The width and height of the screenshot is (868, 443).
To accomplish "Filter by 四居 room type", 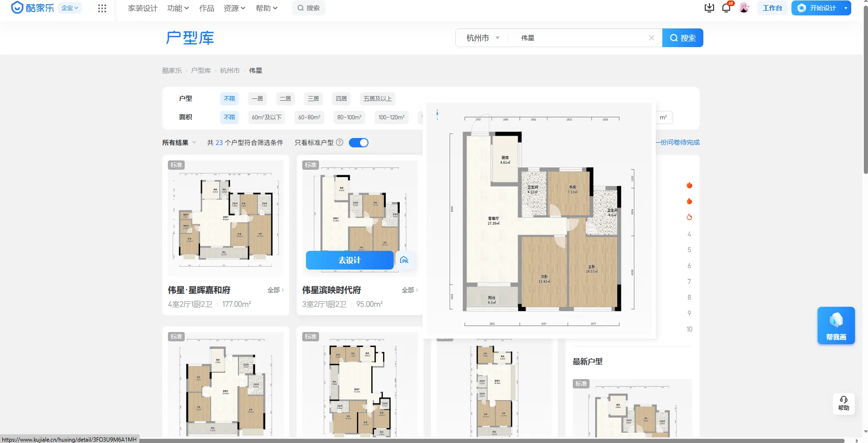I will click(341, 98).
